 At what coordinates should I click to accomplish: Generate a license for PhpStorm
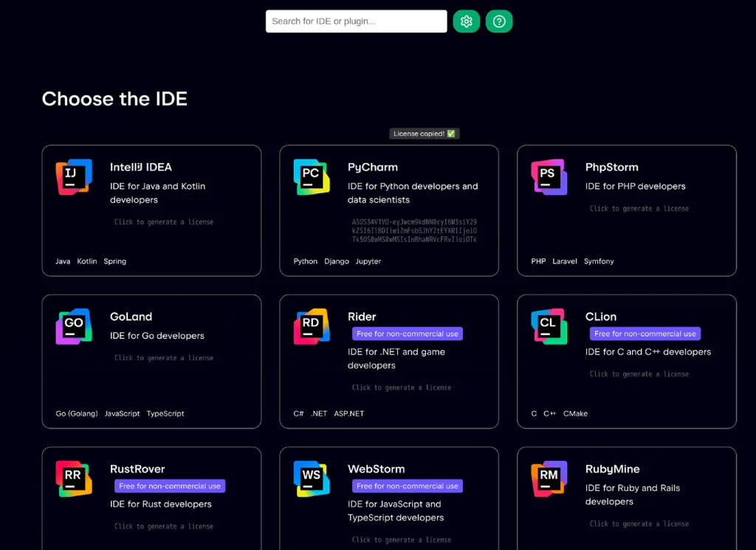coord(639,208)
